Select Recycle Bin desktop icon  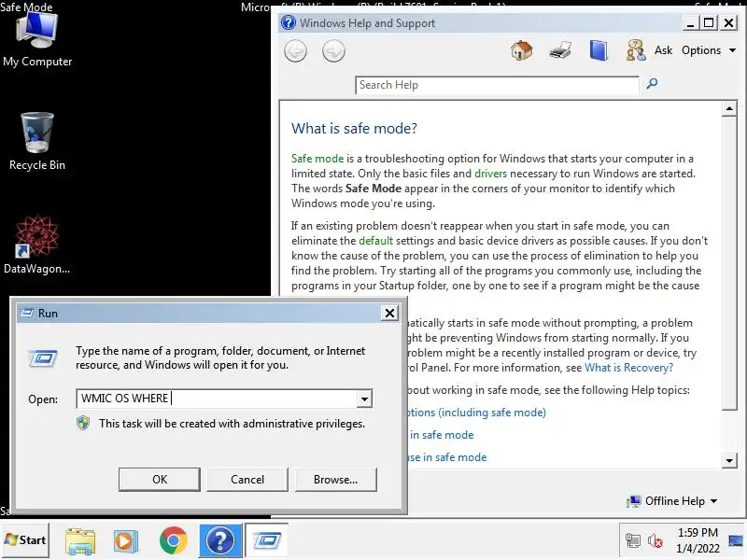pyautogui.click(x=37, y=142)
